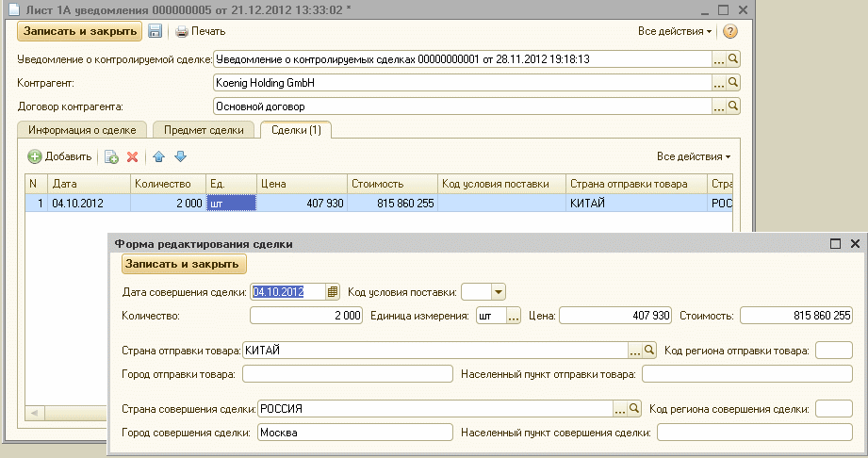Image resolution: width=868 pixels, height=458 pixels.
Task: Open the calendar picker for the deal date
Action: coord(332,292)
